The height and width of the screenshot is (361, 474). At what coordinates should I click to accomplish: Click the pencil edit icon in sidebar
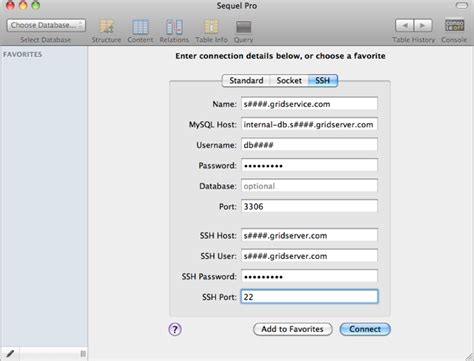pos(10,353)
